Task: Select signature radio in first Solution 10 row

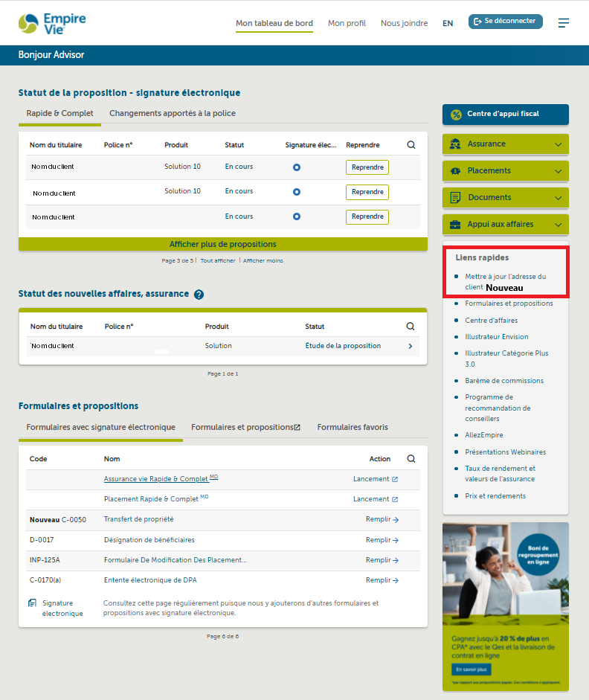Action: [x=297, y=167]
